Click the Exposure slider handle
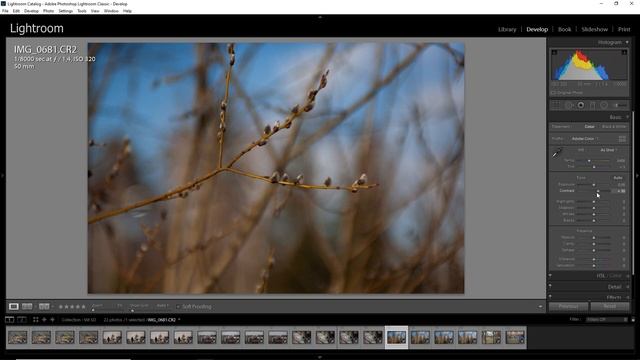640x360 pixels. pyautogui.click(x=594, y=185)
